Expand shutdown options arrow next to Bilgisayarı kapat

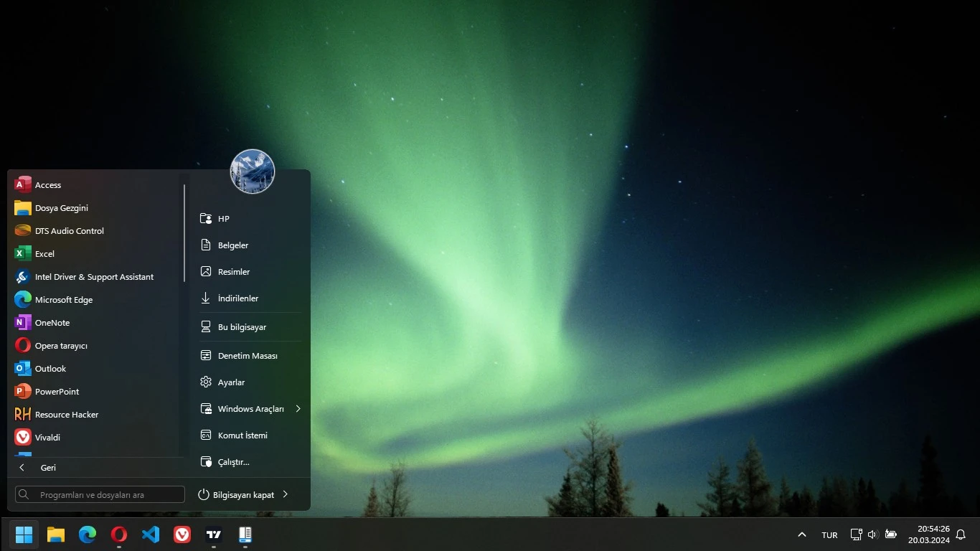click(285, 494)
